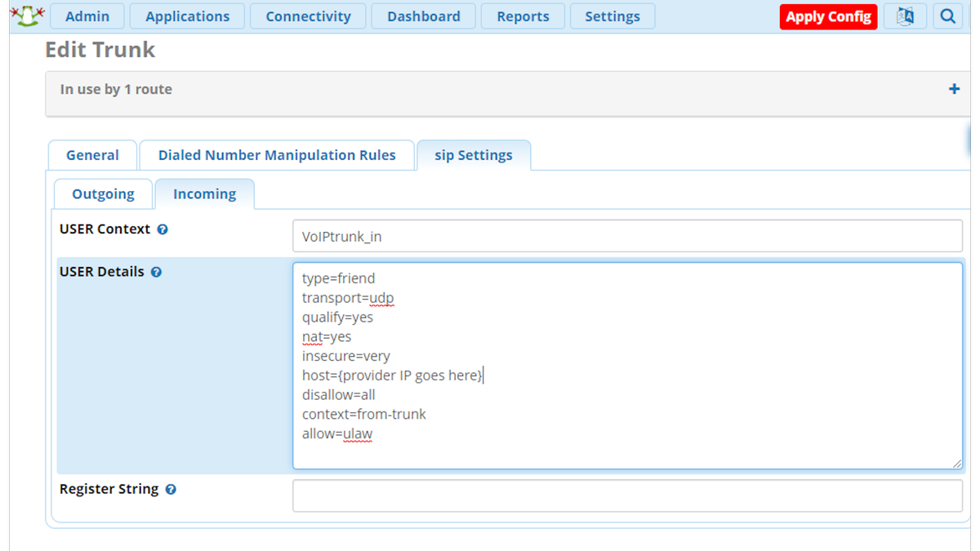Viewport: 980px width, 551px height.
Task: Click the search magnifier icon
Action: (947, 16)
